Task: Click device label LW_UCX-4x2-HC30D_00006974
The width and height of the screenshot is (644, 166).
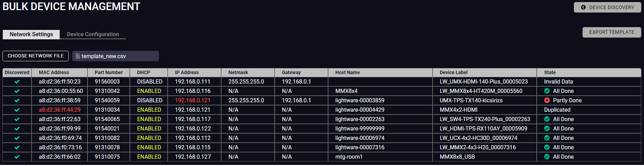Action: (x=479, y=138)
